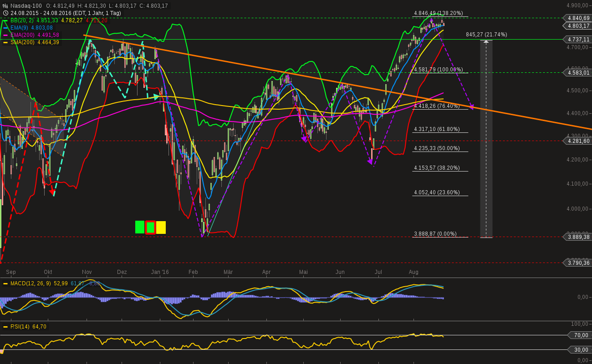Click the 3.888,87 (0.00%) Fibonacci label

(435, 234)
